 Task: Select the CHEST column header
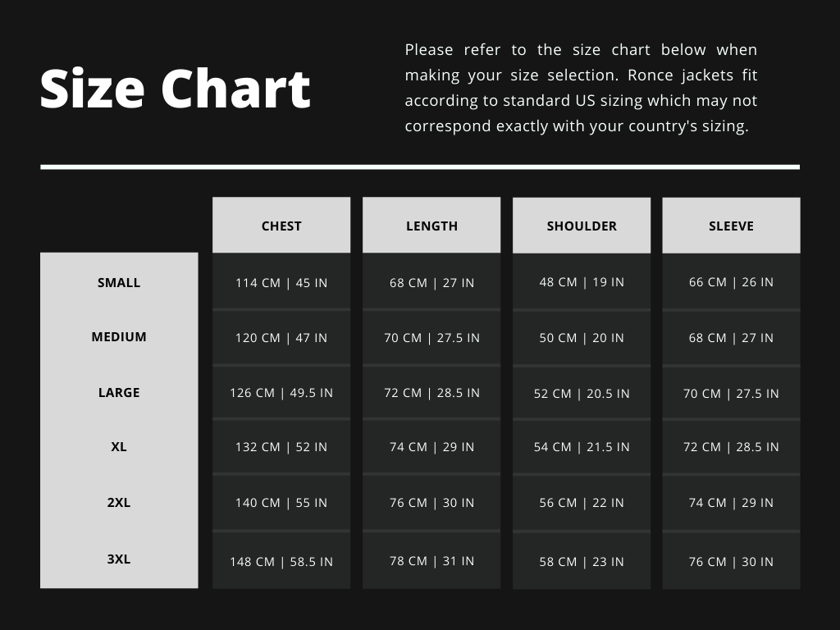click(x=281, y=226)
